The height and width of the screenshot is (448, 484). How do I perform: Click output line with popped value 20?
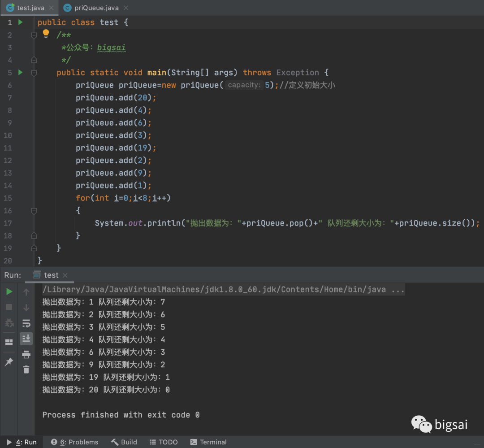pyautogui.click(x=106, y=390)
